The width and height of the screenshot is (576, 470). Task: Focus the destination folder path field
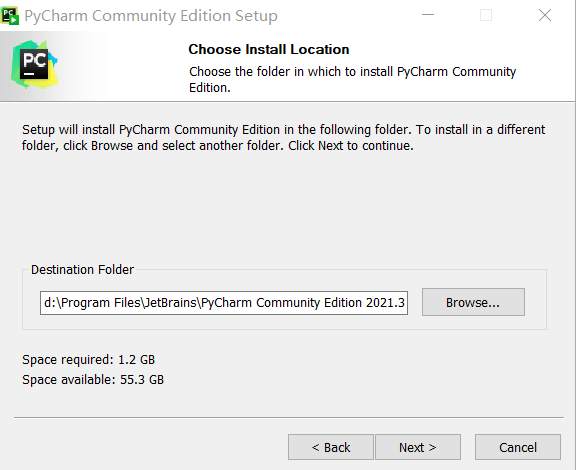click(x=224, y=303)
